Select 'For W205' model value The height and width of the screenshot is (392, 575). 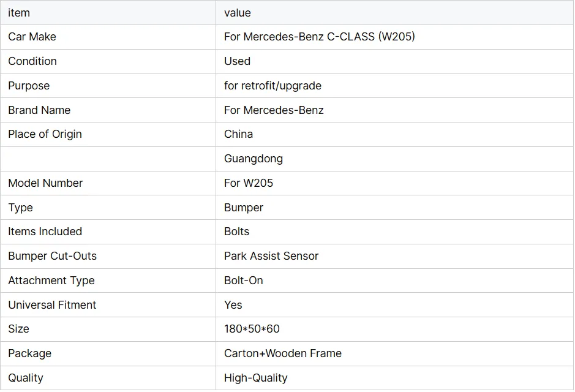(249, 183)
